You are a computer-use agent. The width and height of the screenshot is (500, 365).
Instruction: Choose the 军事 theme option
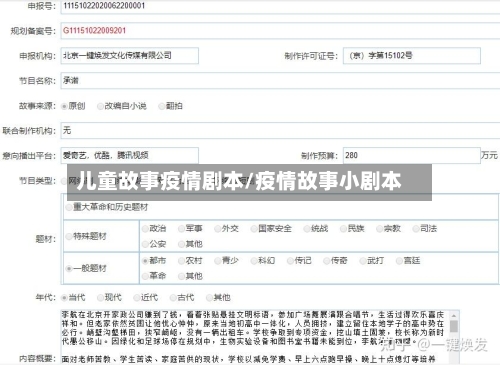tap(181, 229)
